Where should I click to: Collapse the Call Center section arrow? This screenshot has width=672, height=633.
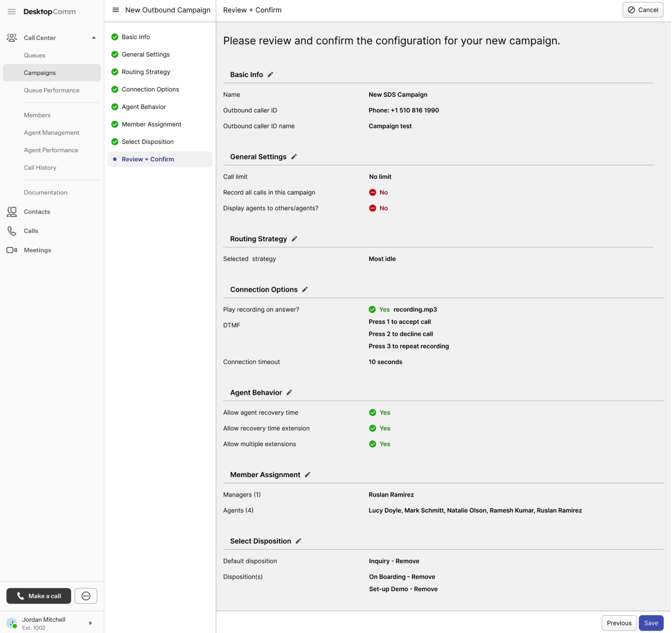(94, 38)
